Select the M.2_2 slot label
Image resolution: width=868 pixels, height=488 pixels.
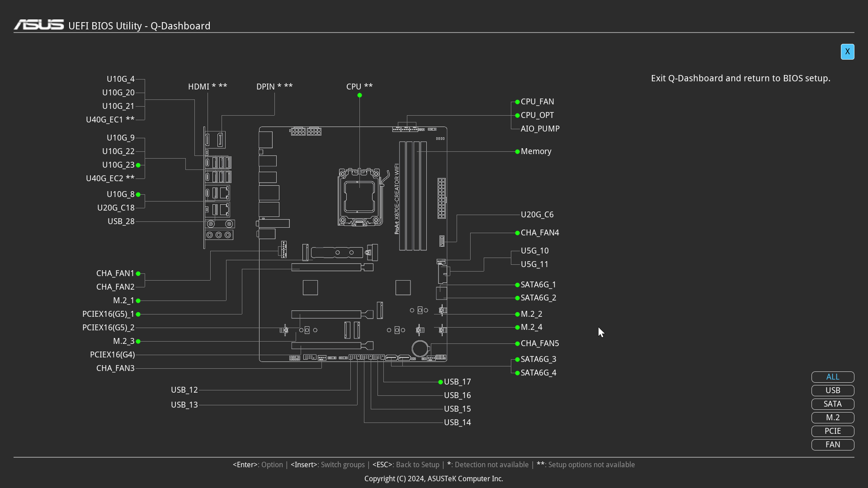(x=531, y=314)
